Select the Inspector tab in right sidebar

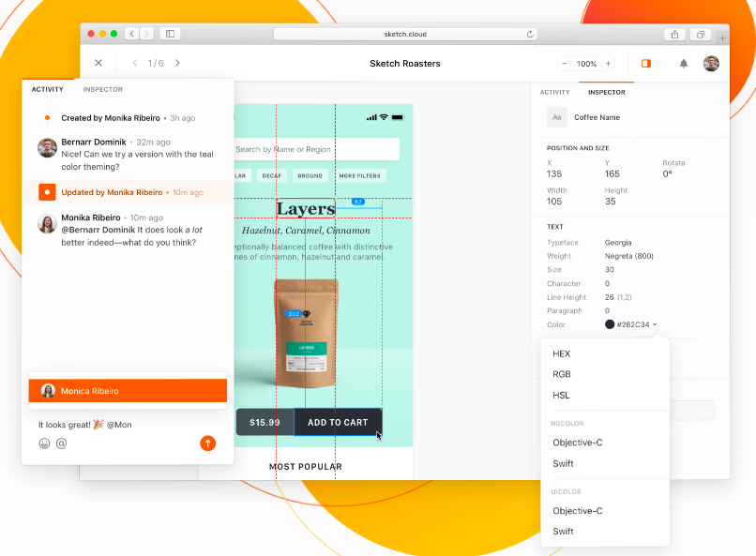[x=607, y=92]
